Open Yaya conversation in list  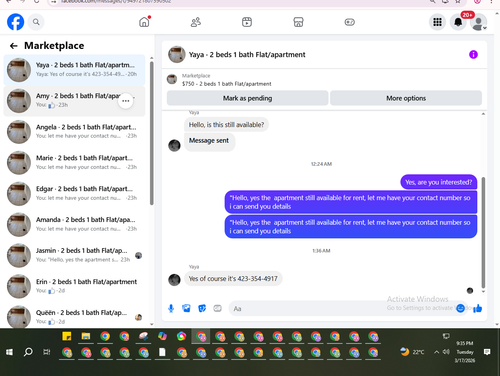pyautogui.click(x=74, y=70)
